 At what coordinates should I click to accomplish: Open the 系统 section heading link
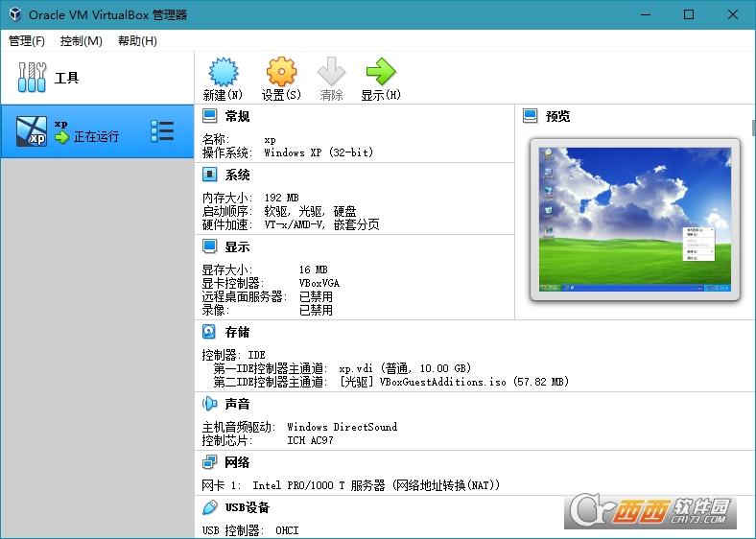(237, 175)
